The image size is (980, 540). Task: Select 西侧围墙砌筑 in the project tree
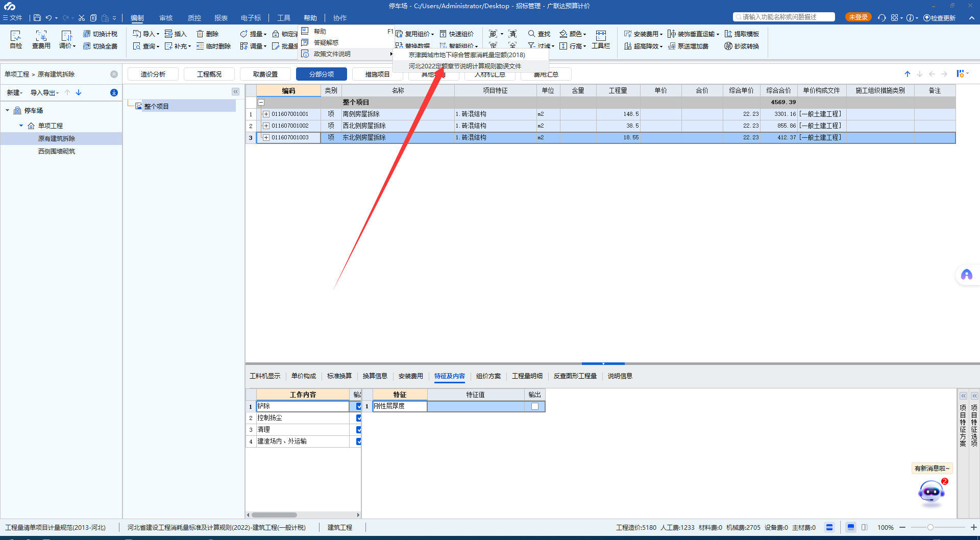click(57, 151)
